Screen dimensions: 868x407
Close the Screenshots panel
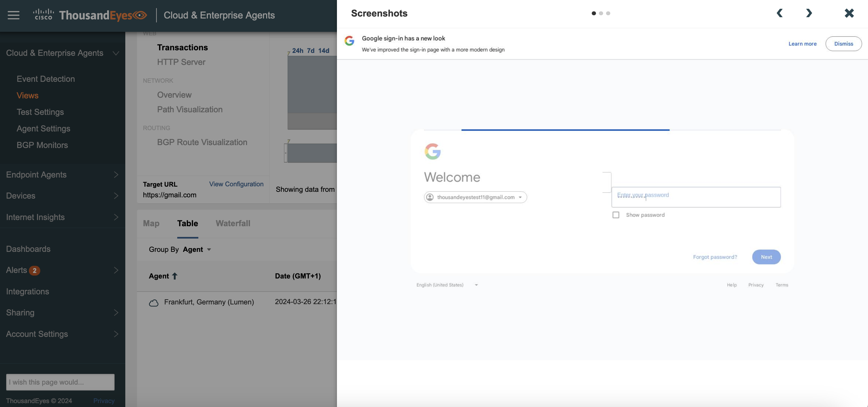pos(849,13)
